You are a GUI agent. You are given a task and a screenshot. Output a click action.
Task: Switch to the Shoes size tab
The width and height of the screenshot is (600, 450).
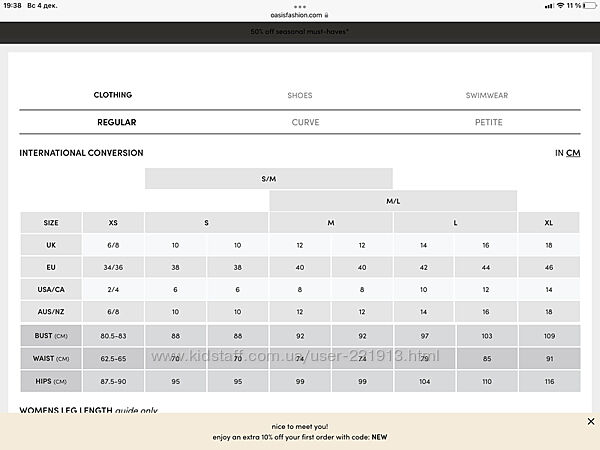point(299,95)
